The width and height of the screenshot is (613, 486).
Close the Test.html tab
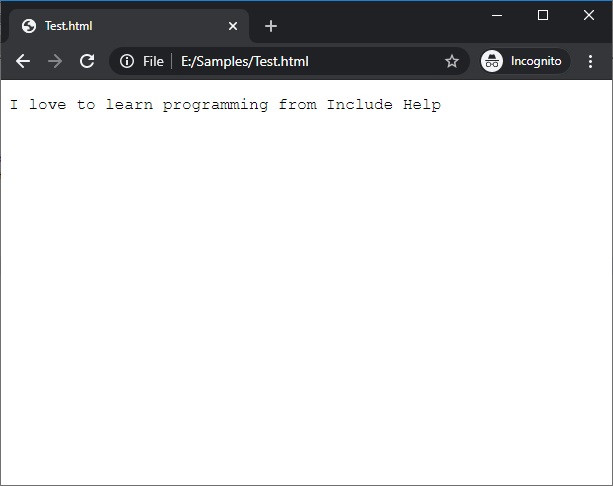pyautogui.click(x=233, y=26)
